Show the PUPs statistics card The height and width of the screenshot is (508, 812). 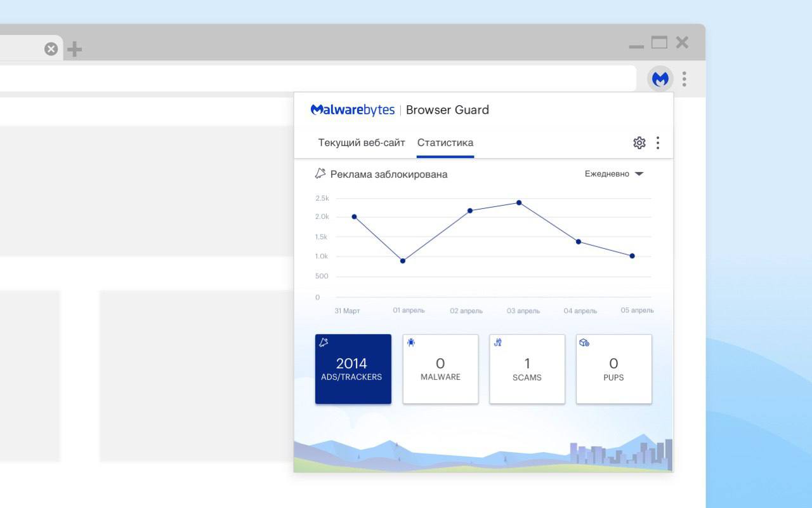(613, 369)
